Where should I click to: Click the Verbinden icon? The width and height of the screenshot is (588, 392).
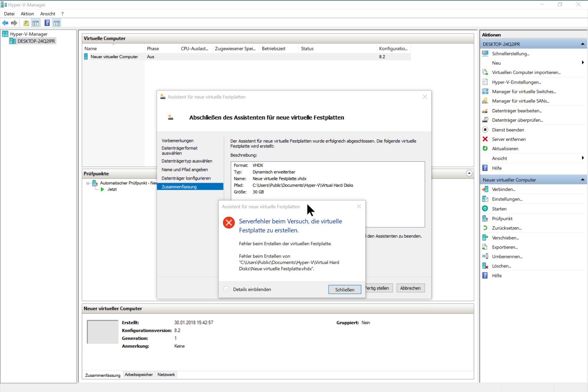point(485,189)
